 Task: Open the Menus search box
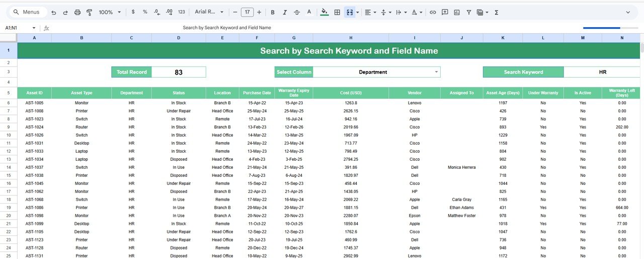point(27,12)
